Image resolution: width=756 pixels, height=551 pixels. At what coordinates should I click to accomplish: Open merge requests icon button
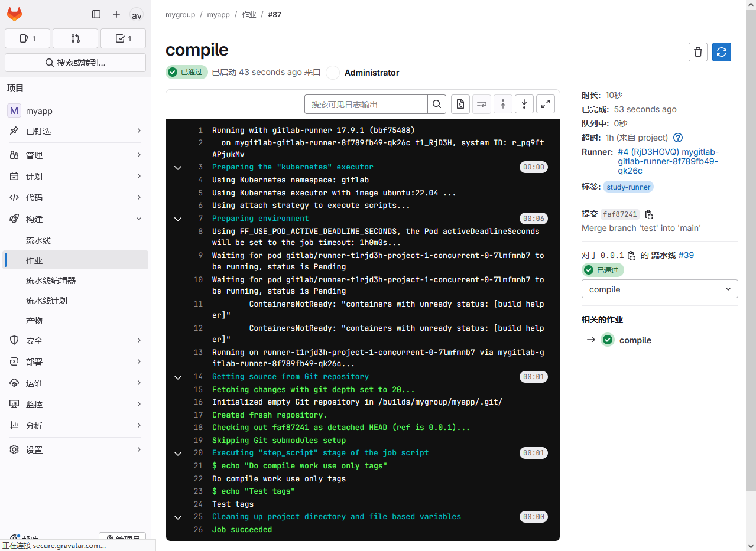click(75, 38)
